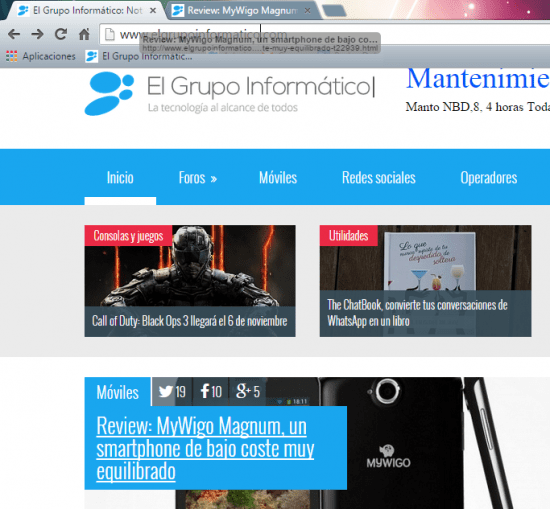Open the Aplicaciones apps grid icon
This screenshot has width=550, height=509.
point(12,56)
